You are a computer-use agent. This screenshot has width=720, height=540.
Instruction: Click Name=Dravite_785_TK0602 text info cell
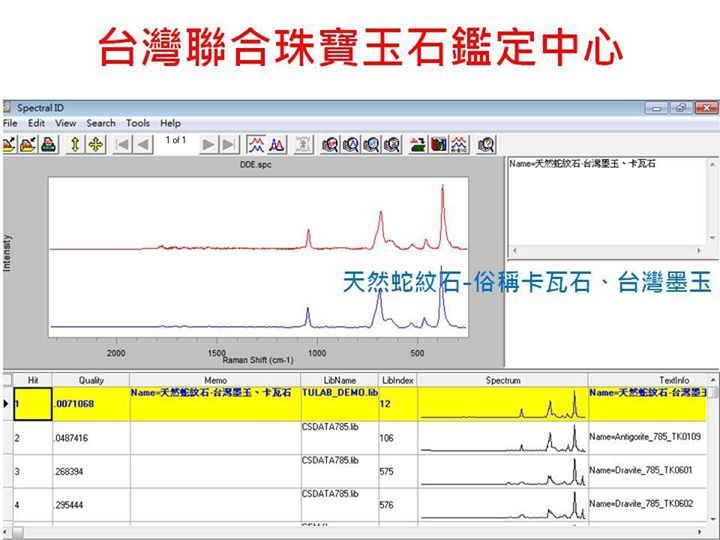647,505
